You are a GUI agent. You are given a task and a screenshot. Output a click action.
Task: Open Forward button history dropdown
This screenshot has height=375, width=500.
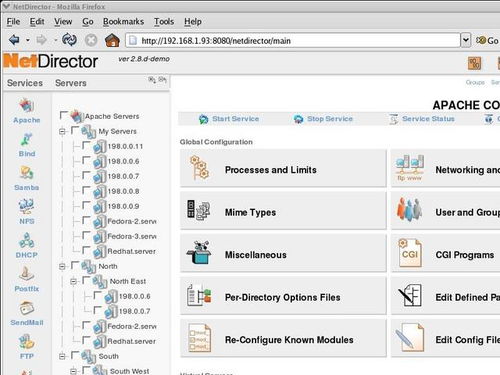point(55,40)
